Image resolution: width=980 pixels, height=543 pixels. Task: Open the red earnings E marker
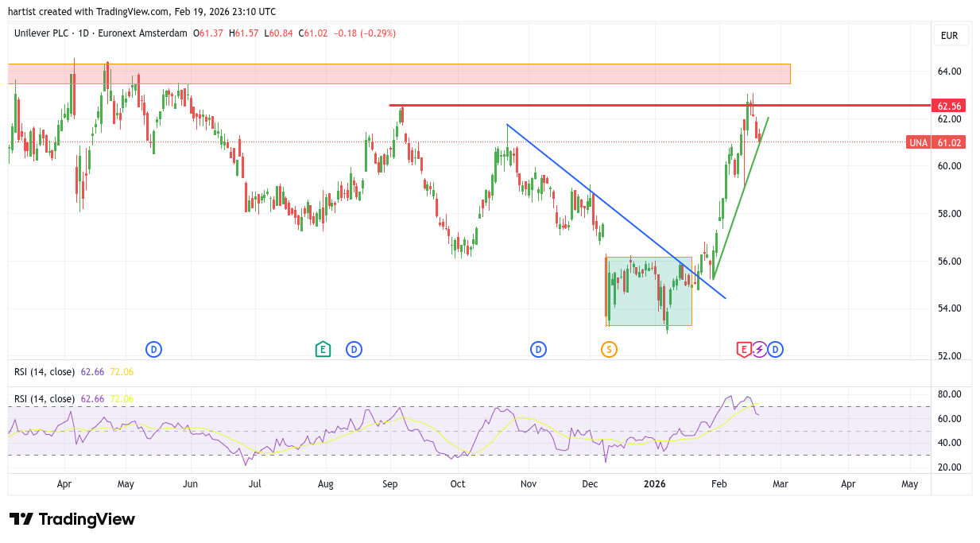pos(744,349)
